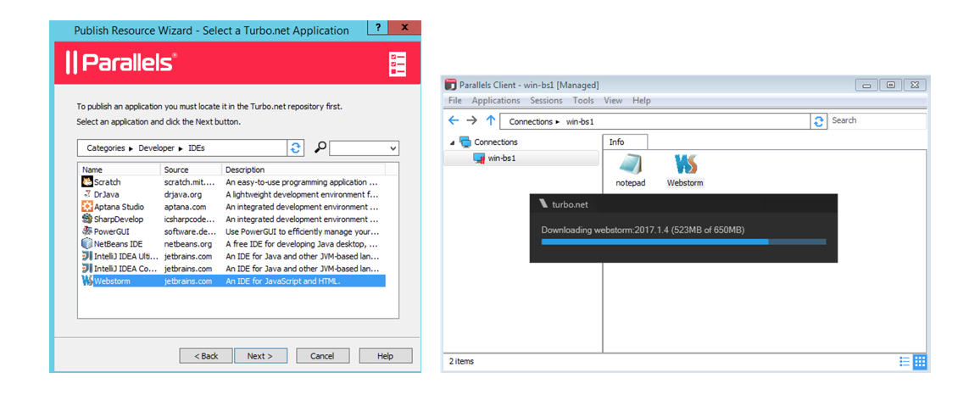980x395 pixels.
Task: Click the Scratch application icon
Action: (x=87, y=182)
